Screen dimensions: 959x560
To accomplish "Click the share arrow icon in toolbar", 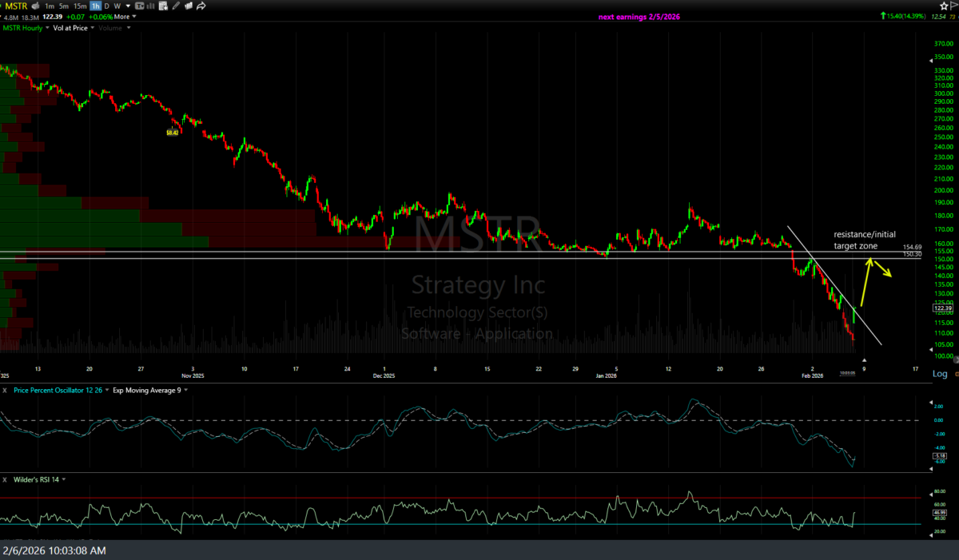I will point(201,6).
